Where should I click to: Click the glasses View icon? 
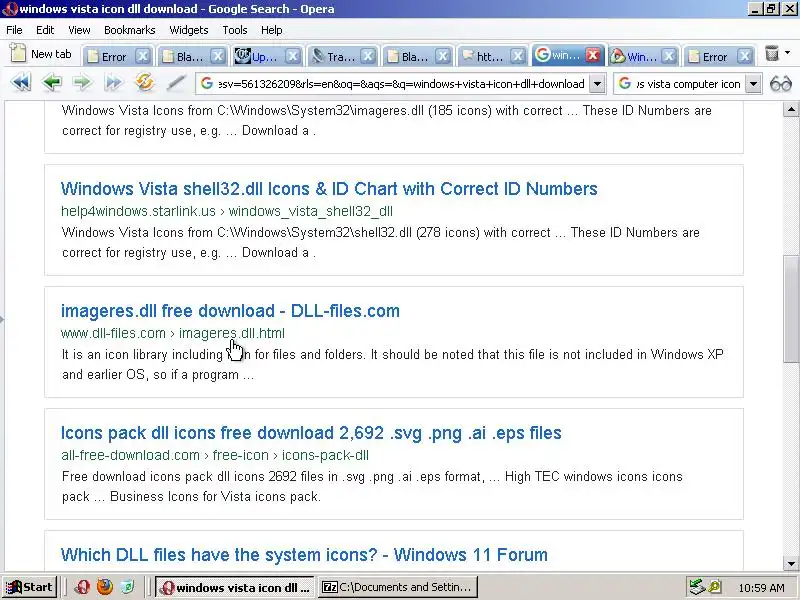click(781, 84)
